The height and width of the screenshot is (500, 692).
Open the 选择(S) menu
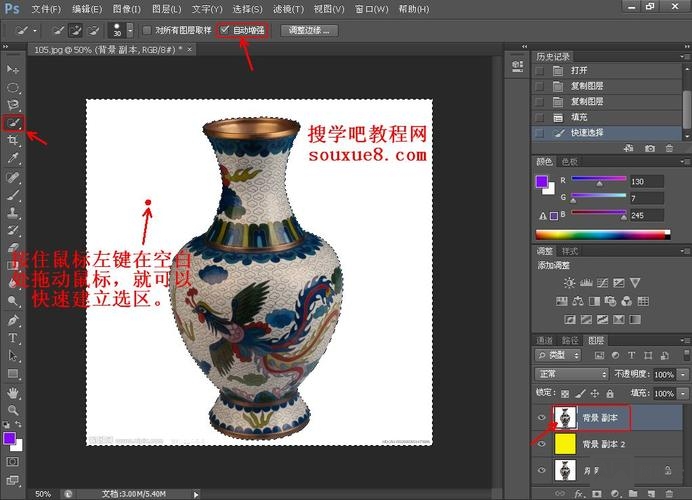click(x=247, y=9)
